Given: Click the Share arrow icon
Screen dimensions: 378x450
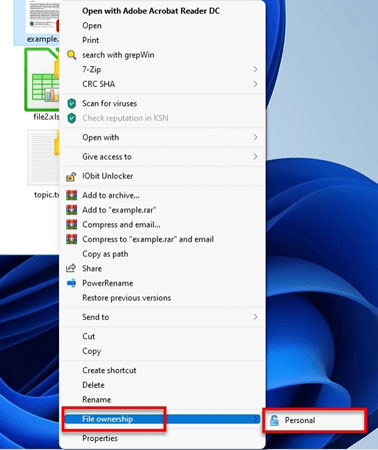Looking at the screenshot, I should (x=71, y=268).
